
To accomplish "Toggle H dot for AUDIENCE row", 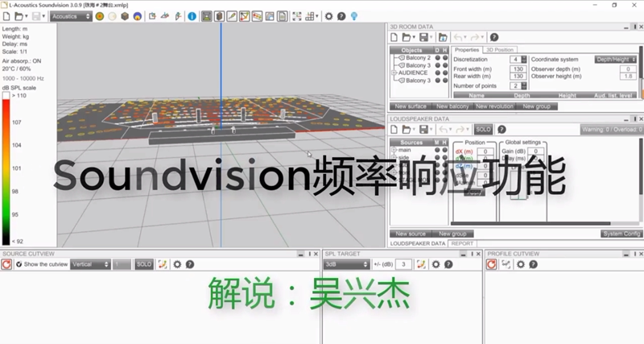I will [x=445, y=73].
